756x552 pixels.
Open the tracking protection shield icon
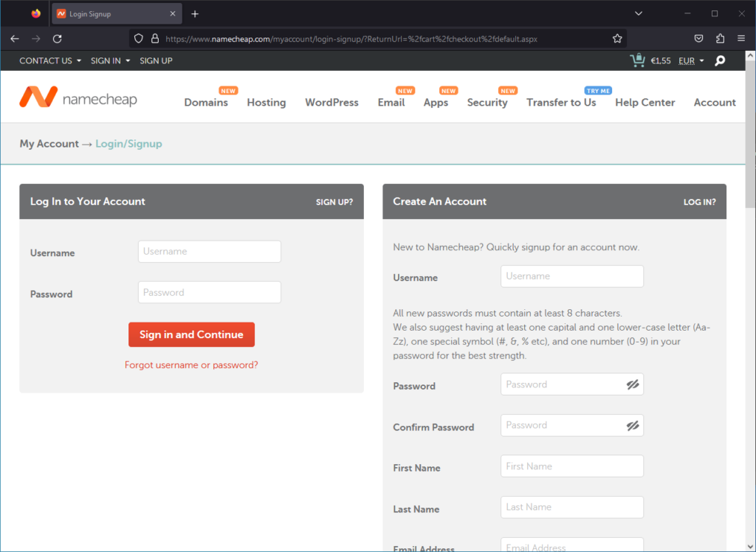coord(139,38)
